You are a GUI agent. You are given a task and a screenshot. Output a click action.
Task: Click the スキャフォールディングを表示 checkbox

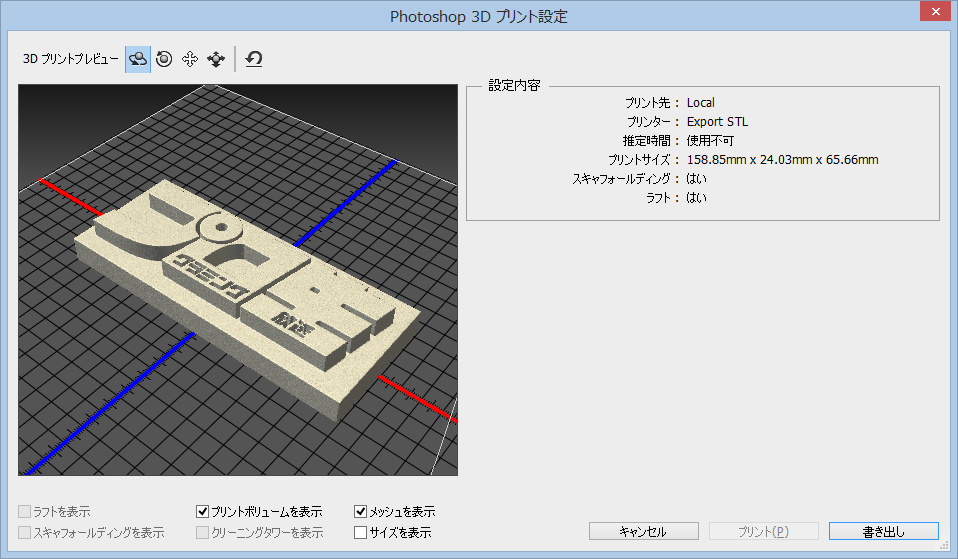(25, 533)
